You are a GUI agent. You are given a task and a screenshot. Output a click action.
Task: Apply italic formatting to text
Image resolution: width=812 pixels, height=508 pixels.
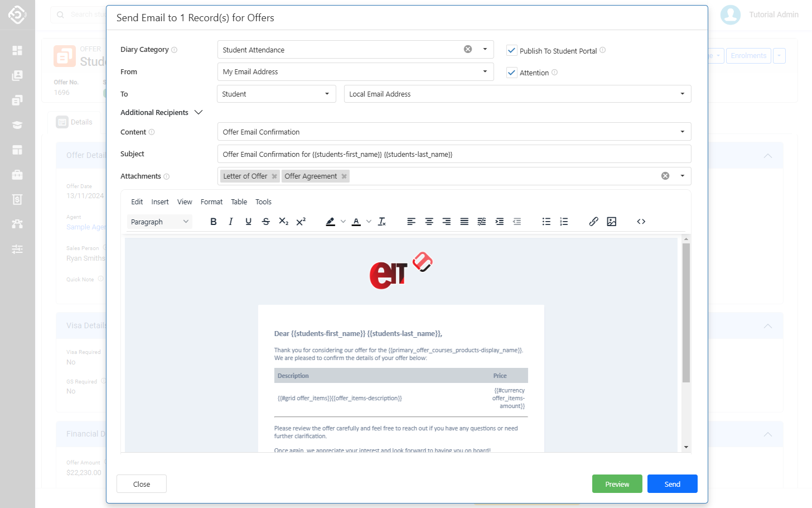[231, 222]
